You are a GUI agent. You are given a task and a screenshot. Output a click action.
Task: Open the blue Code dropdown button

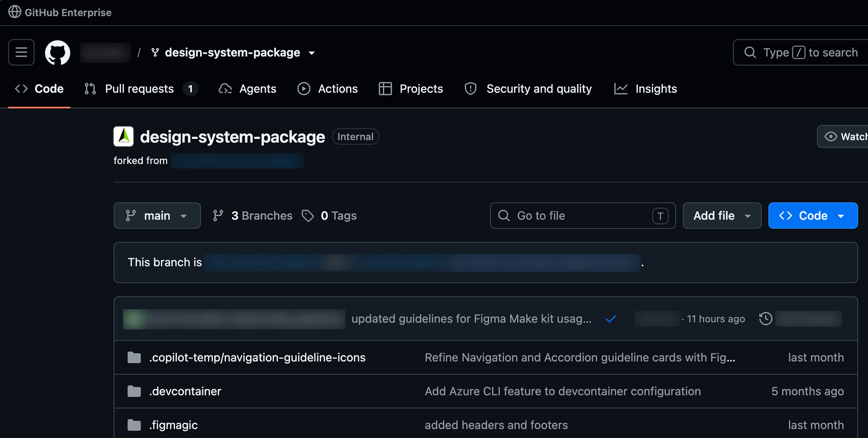coord(813,215)
